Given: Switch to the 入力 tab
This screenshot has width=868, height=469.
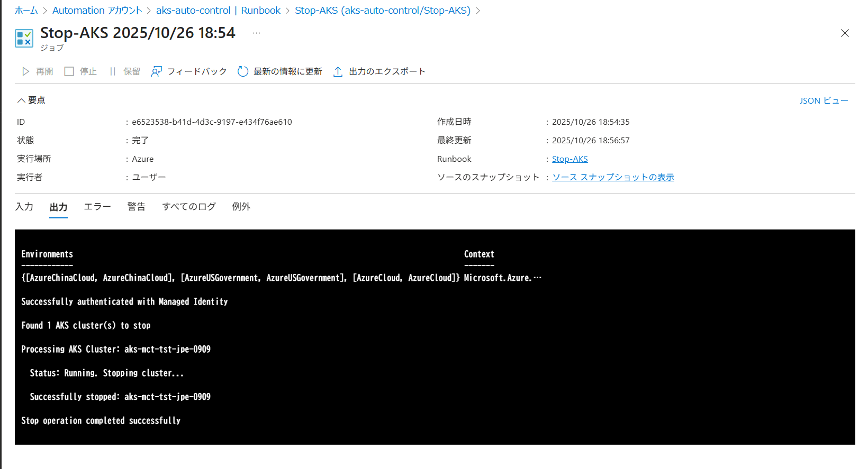Looking at the screenshot, I should (24, 207).
